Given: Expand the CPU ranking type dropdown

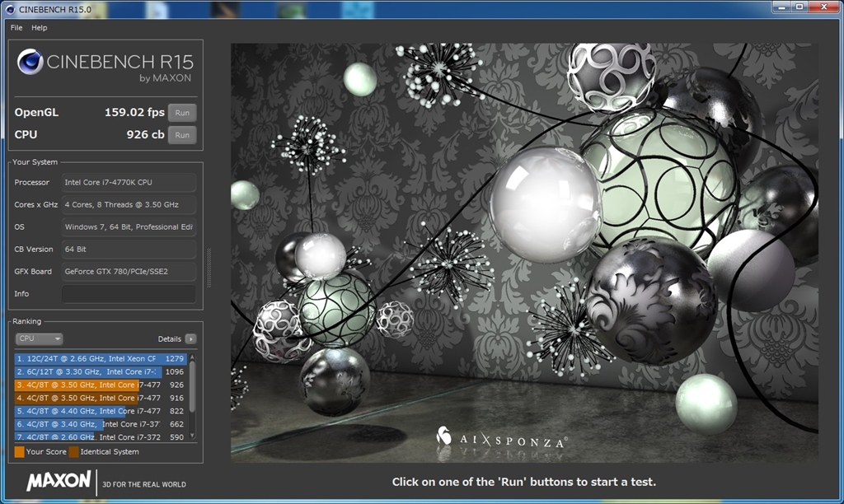Looking at the screenshot, I should 39,338.
